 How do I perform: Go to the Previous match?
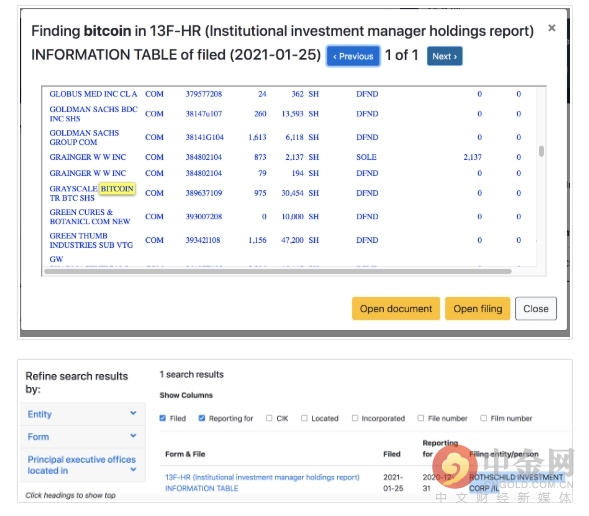point(353,56)
